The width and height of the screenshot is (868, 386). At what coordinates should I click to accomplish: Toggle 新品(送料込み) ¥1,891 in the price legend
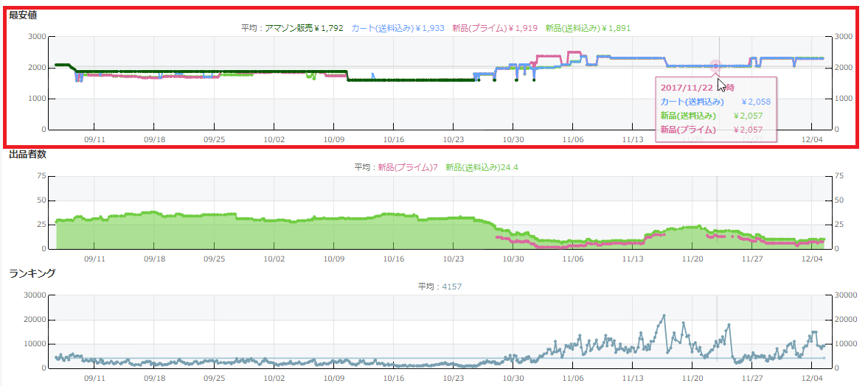coord(588,28)
